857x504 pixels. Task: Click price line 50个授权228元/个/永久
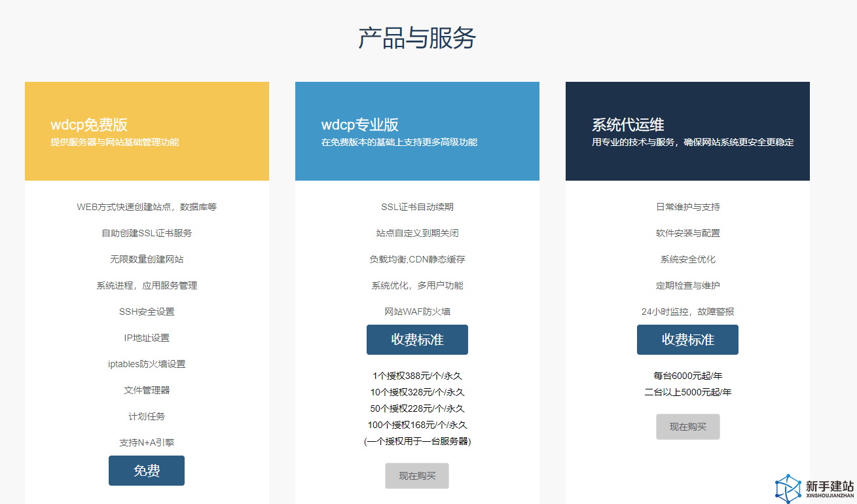pyautogui.click(x=417, y=408)
